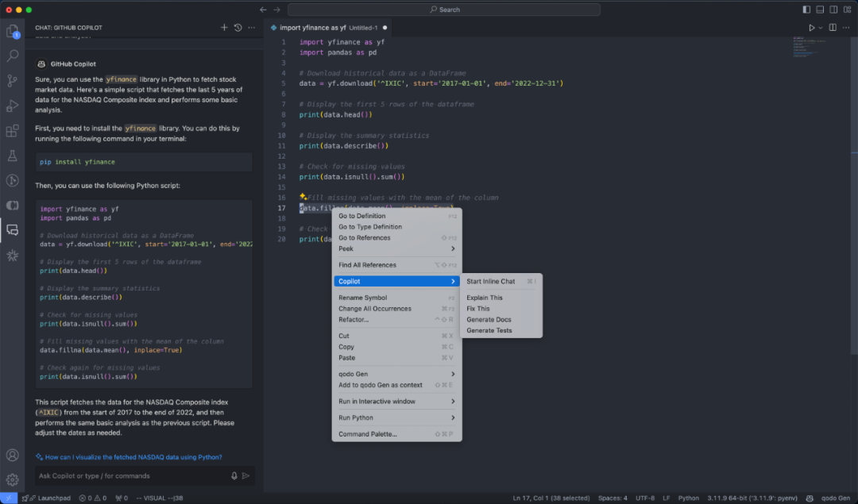Select Go to Type Definition
This screenshot has height=504, width=858.
pyautogui.click(x=396, y=227)
